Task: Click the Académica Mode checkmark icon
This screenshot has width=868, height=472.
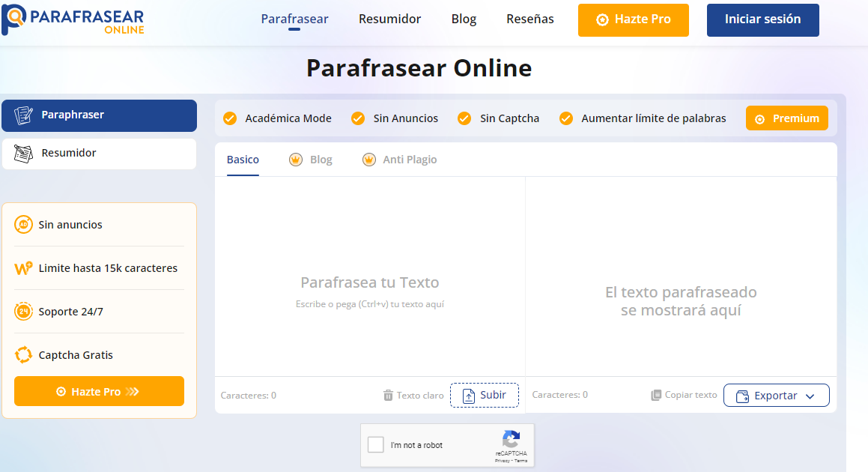Action: pos(230,118)
